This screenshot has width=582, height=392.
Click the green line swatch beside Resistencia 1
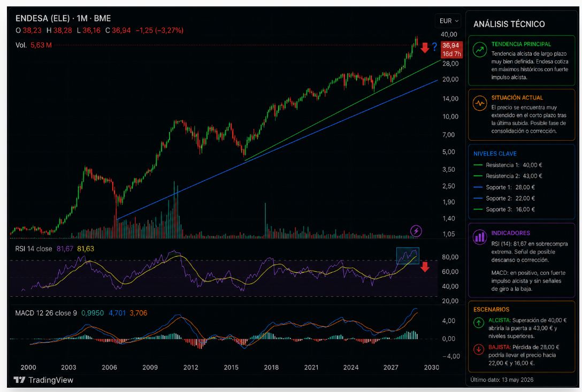click(x=478, y=165)
